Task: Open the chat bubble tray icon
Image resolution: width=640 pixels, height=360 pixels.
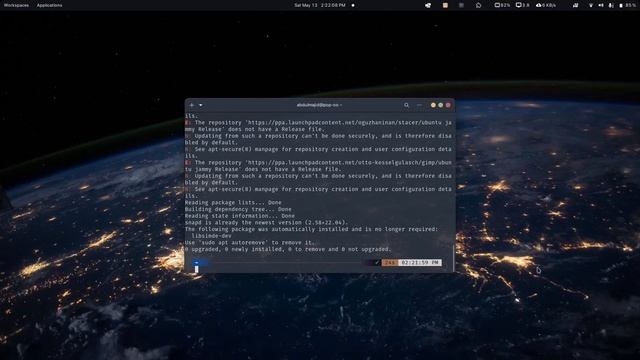Action: 478,5
